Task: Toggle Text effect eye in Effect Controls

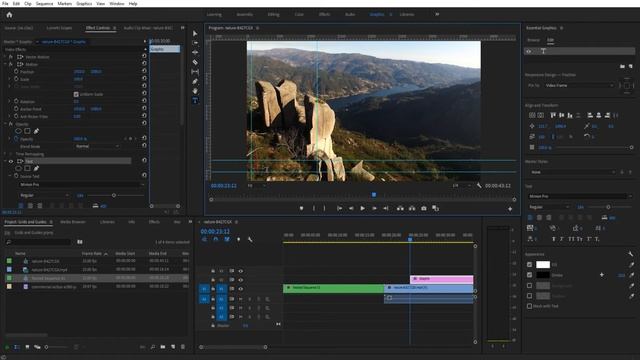Action: [x=11, y=161]
